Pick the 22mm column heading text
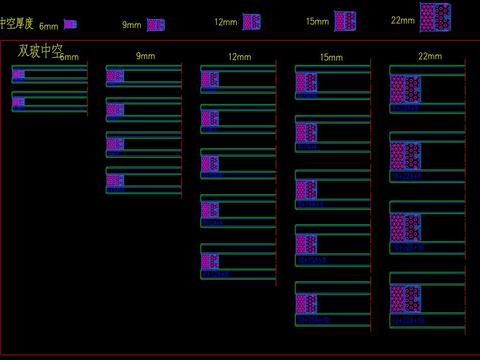Viewport: 480px width, 360px height. tap(430, 56)
